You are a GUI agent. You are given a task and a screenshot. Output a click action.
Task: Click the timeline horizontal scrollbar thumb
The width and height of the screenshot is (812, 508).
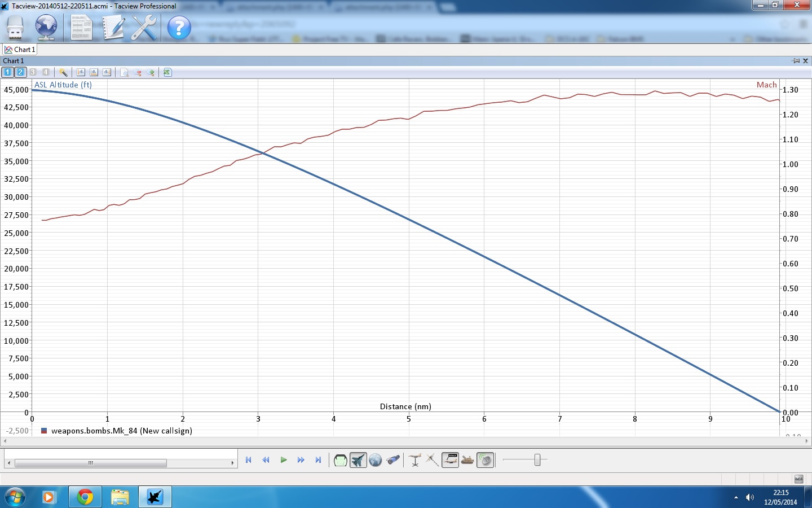90,463
